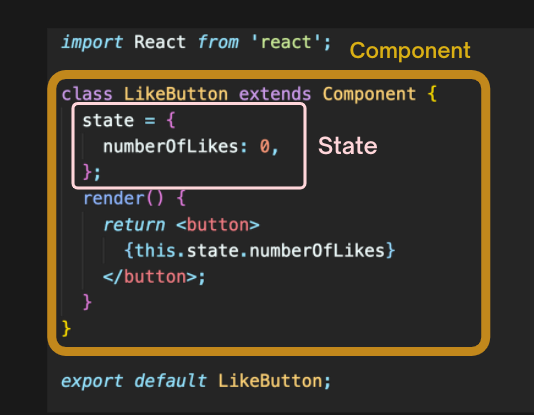Click the orange 0 value
Screen dimensions: 534x415
tap(265, 146)
